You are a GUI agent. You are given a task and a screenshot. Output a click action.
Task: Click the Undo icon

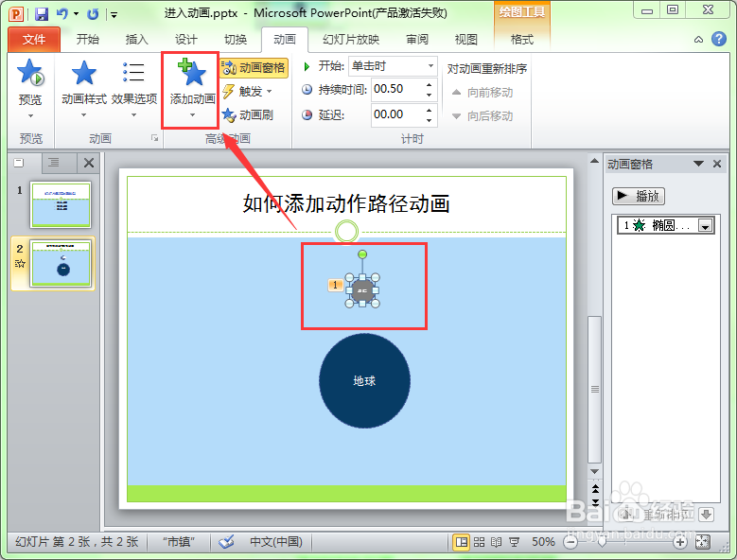coord(61,13)
